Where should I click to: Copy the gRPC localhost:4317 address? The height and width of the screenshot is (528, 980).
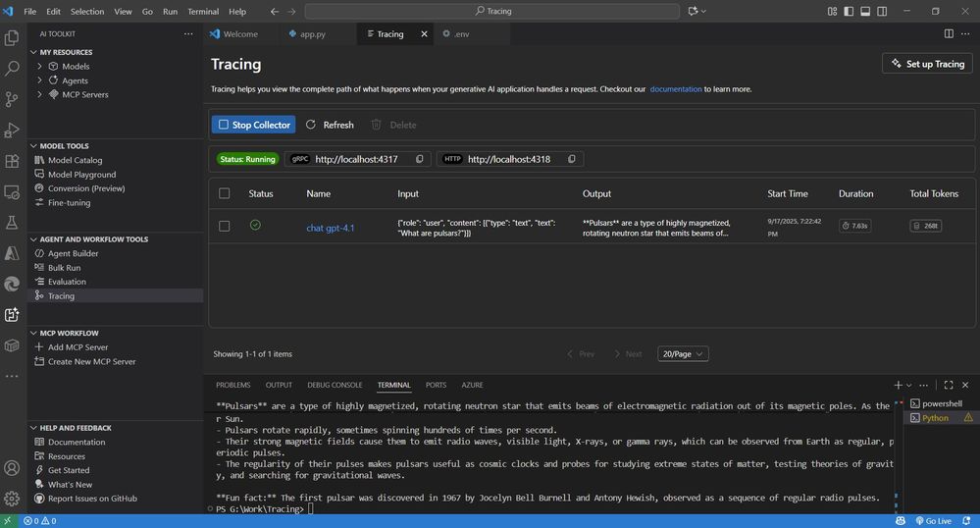pos(420,159)
